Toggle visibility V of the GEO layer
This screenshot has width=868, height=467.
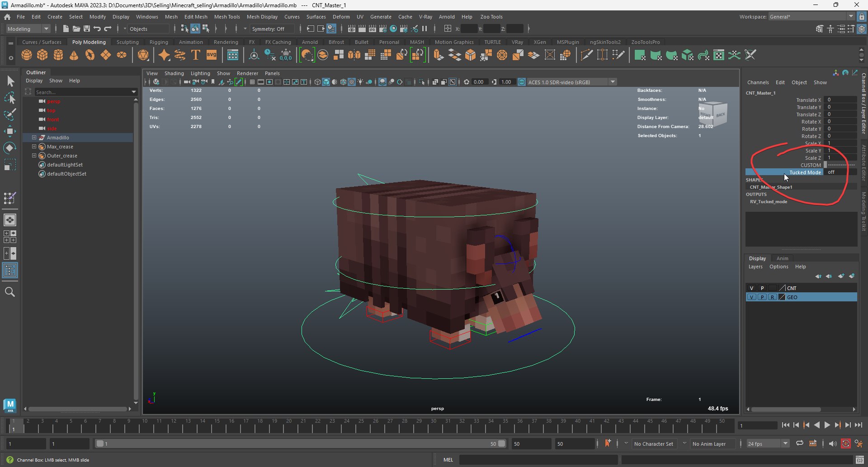tap(751, 297)
